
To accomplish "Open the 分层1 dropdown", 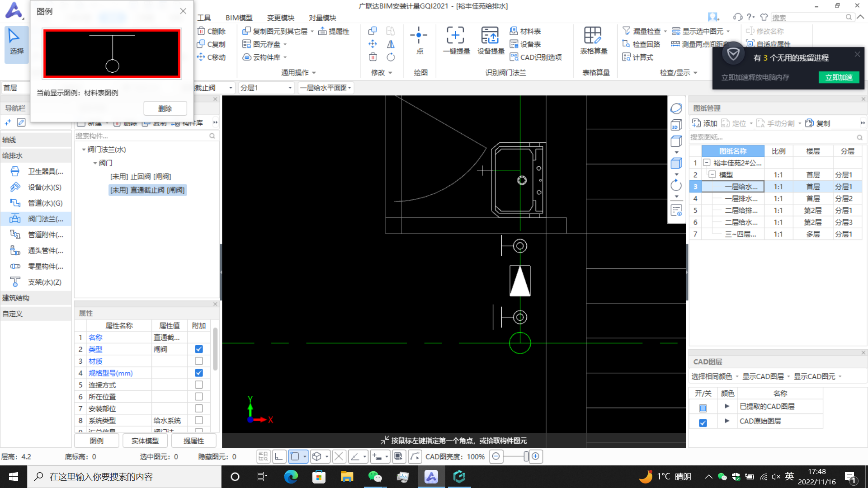I will 266,88.
